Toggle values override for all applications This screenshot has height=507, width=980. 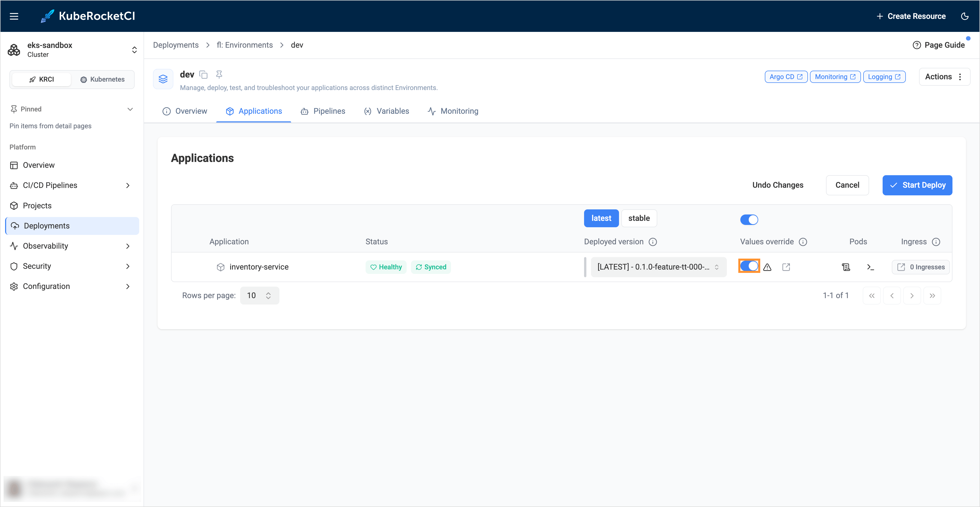(749, 219)
